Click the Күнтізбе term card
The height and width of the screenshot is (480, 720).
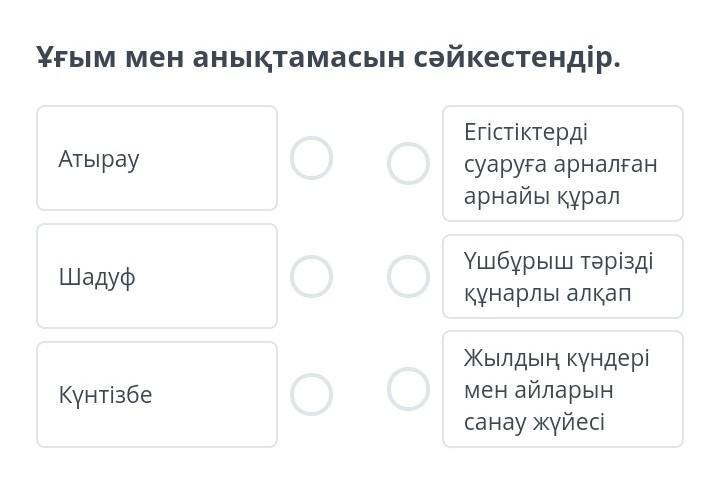157,395
